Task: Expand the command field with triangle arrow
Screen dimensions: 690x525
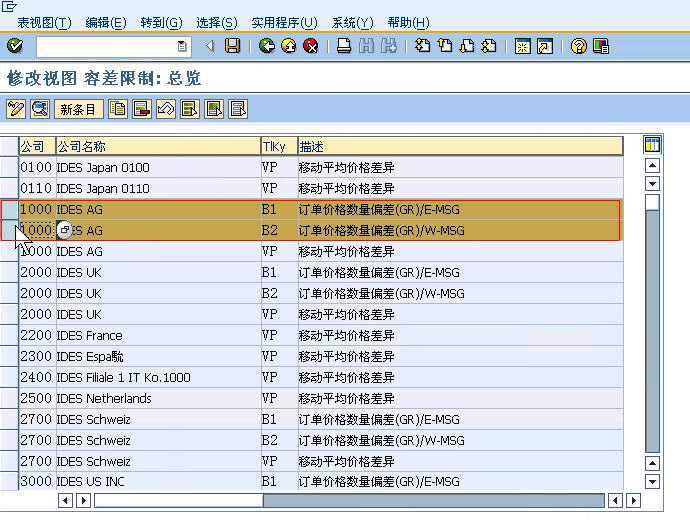Action: (x=210, y=46)
